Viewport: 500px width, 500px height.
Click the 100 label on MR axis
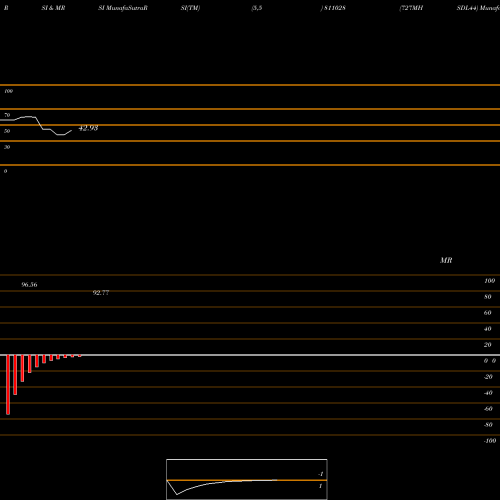point(490,281)
